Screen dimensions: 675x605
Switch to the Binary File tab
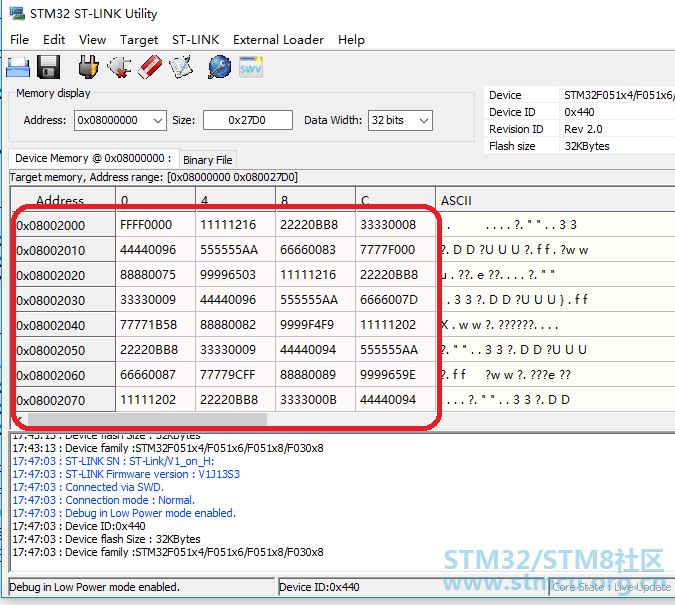[207, 160]
